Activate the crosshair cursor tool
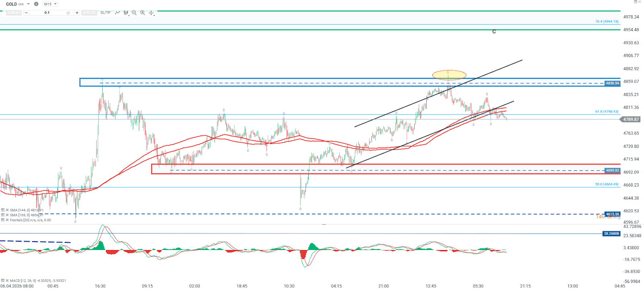644x289 pixels. (151, 13)
